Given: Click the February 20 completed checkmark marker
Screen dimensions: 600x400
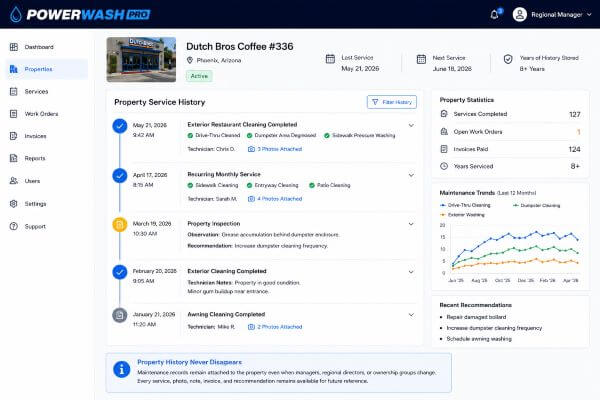Looking at the screenshot, I should tap(120, 272).
